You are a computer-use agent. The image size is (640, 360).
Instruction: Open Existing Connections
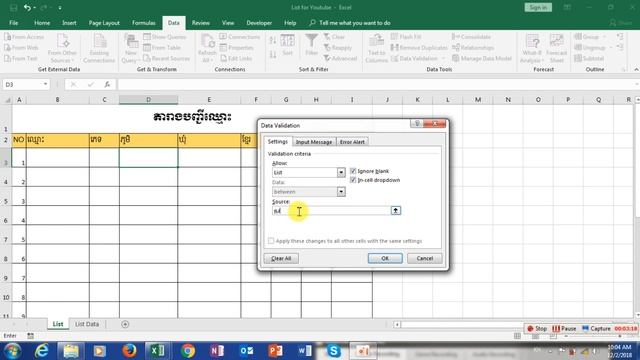[x=99, y=49]
